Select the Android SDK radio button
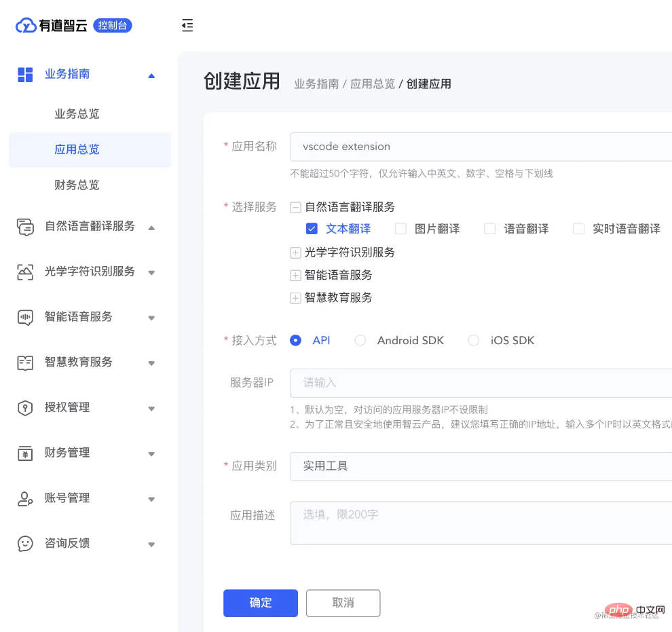Screen dimensions: 672x632 pyautogui.click(x=360, y=341)
